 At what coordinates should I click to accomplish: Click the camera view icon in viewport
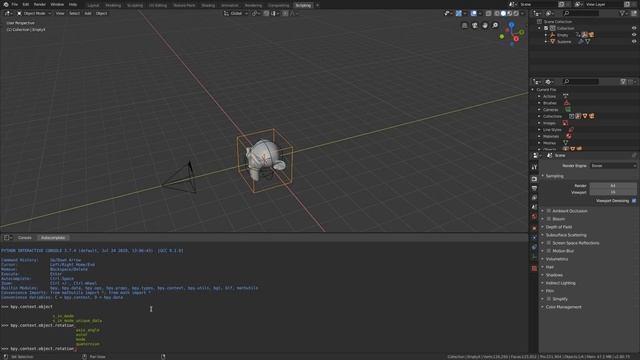(475, 25)
